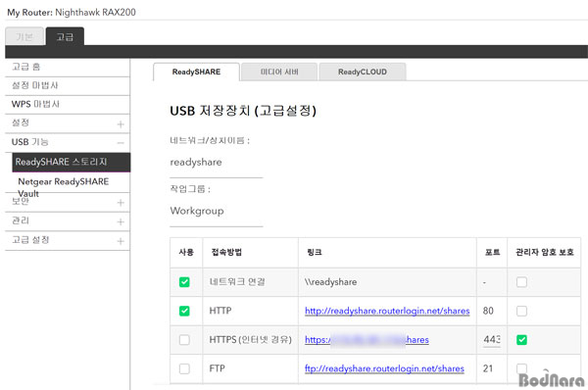This screenshot has width=588, height=390.
Task: Enable password protection for FTP
Action: (x=521, y=368)
